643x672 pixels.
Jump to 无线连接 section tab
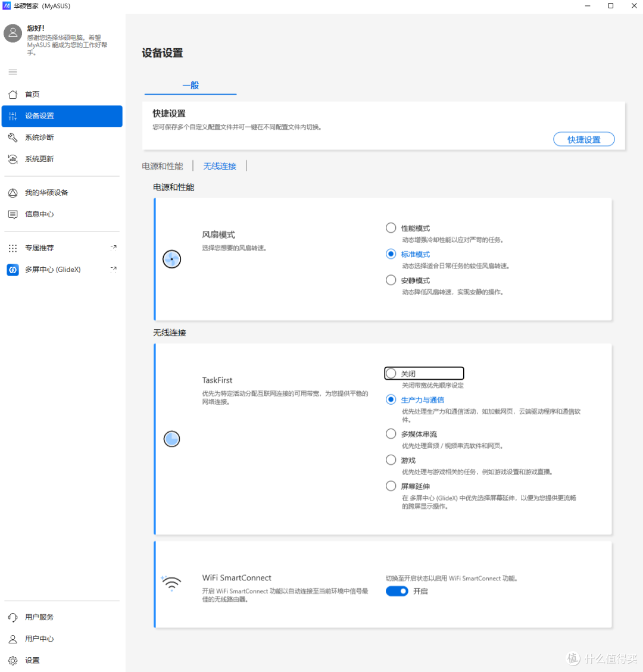click(220, 166)
